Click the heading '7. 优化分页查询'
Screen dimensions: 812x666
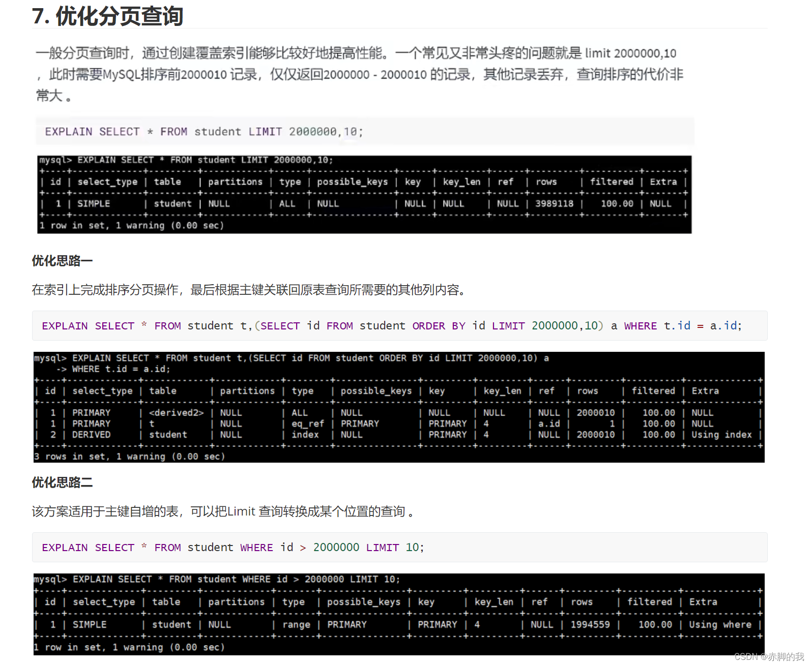point(108,16)
